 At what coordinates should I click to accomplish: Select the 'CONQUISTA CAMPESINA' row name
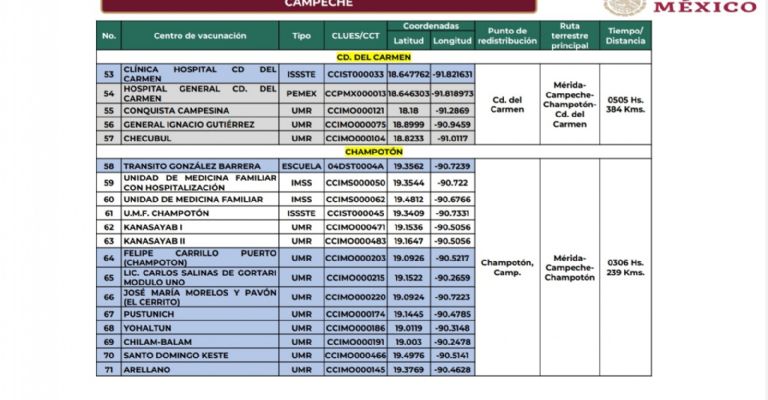click(200, 111)
